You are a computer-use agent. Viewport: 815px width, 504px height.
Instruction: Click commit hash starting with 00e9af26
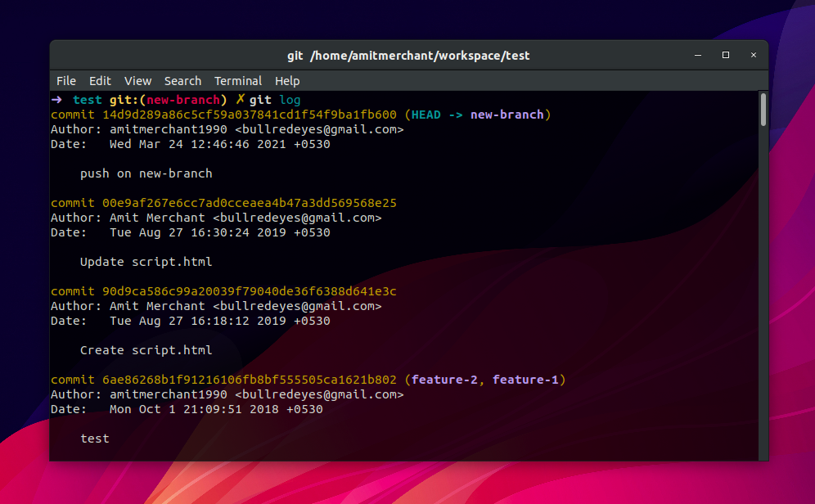[x=249, y=203]
